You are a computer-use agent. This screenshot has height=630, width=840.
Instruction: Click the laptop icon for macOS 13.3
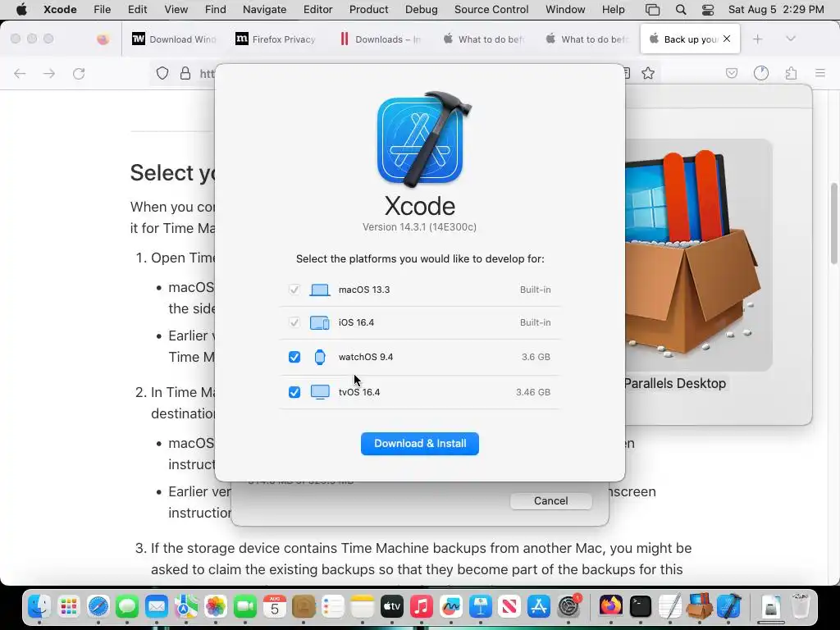(320, 290)
